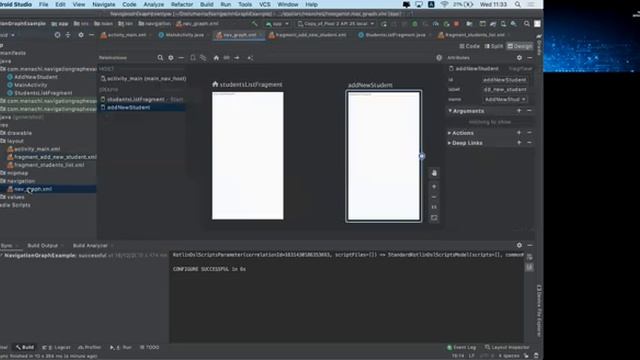
Task: Open the Build menu
Action: [207, 4]
